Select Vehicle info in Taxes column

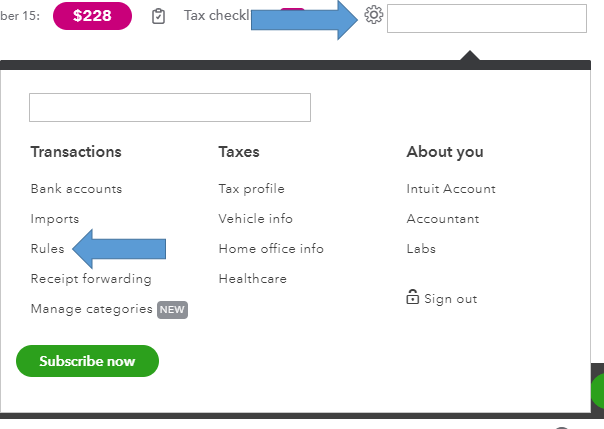[255, 219]
